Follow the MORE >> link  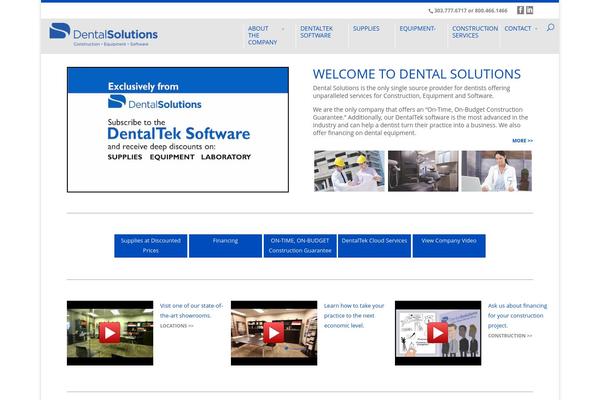[x=522, y=141]
